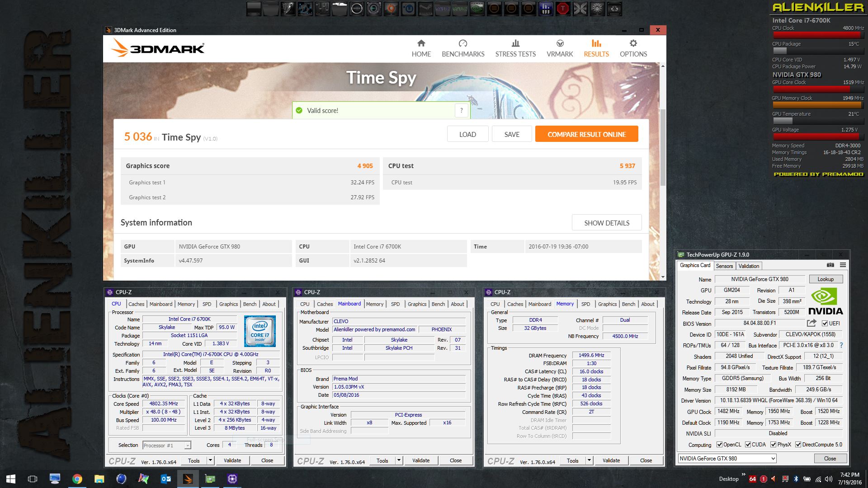
Task: Switch to the Sensors tab in GPU-Z
Action: (724, 266)
